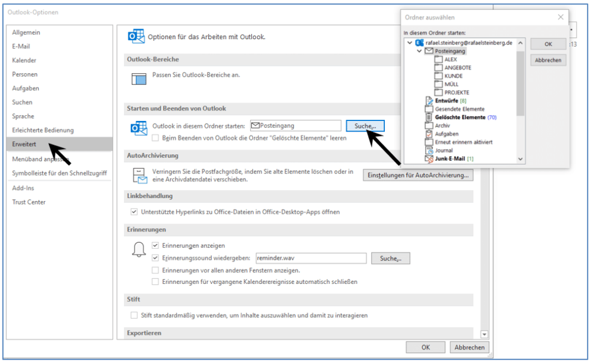Image resolution: width=590 pixels, height=364 pixels.
Task: Click folder tree scrollbar up arrow
Action: tap(520, 43)
